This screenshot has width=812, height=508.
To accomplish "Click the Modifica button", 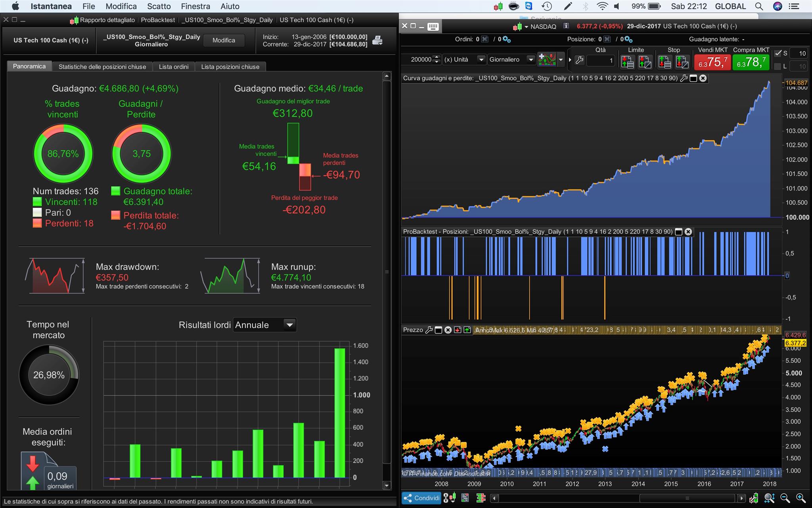I will [x=224, y=40].
